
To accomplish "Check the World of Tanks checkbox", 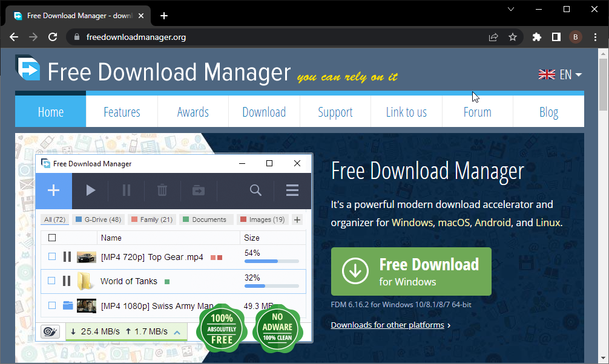I will (x=51, y=281).
